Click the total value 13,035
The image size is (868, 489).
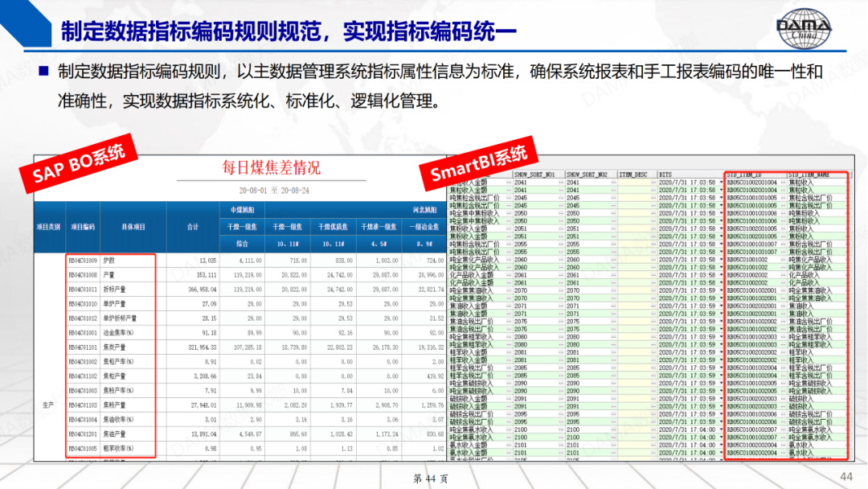point(207,261)
